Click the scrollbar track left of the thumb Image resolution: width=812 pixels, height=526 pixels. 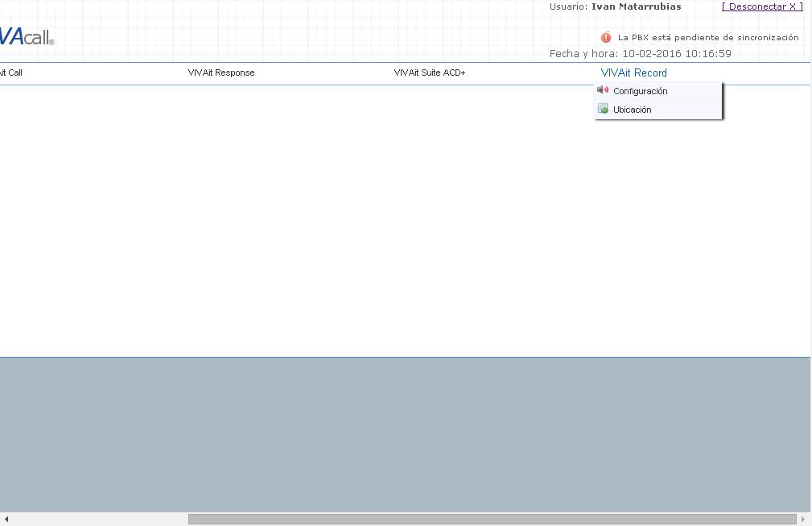click(97, 520)
